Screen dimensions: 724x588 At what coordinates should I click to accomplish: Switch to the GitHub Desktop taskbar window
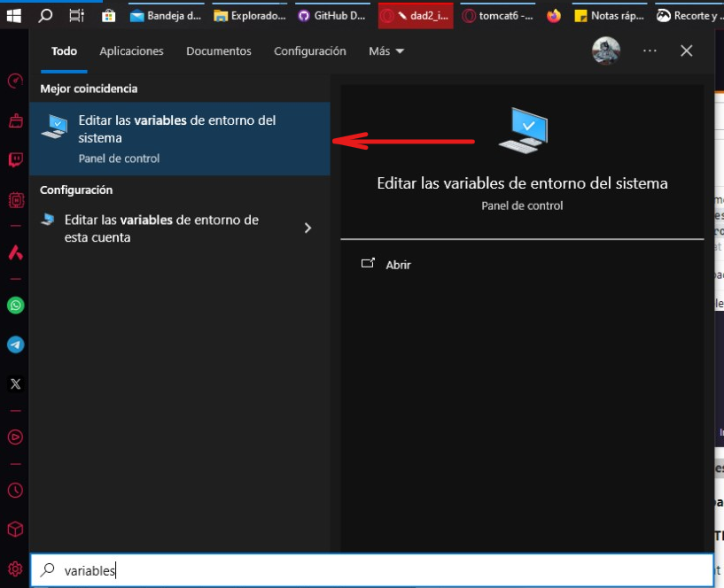pyautogui.click(x=330, y=15)
